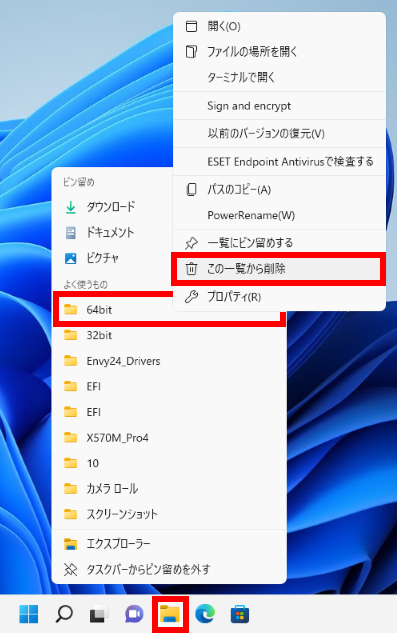Select 一覧にピン留めする option
Viewport: 397px width, 633px height.
coord(279,243)
